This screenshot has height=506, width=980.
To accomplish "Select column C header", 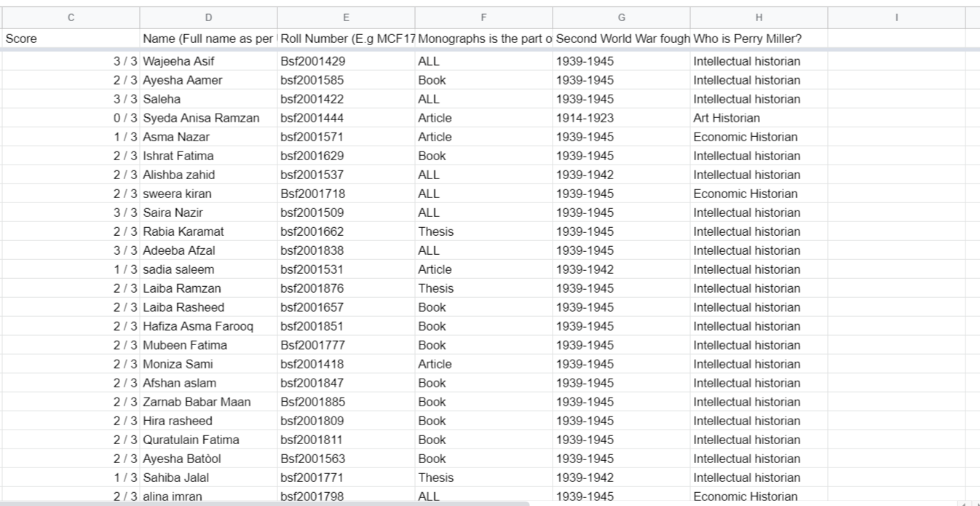I will pos(71,17).
